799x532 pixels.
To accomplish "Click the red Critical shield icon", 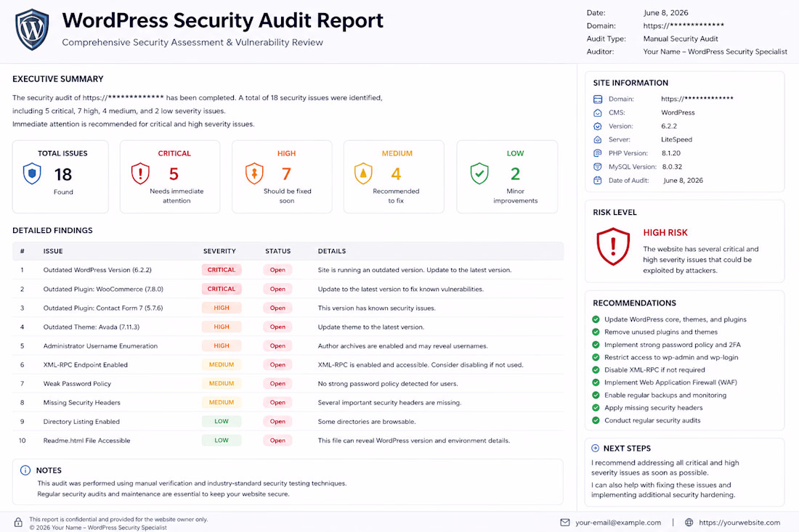I will (x=140, y=173).
